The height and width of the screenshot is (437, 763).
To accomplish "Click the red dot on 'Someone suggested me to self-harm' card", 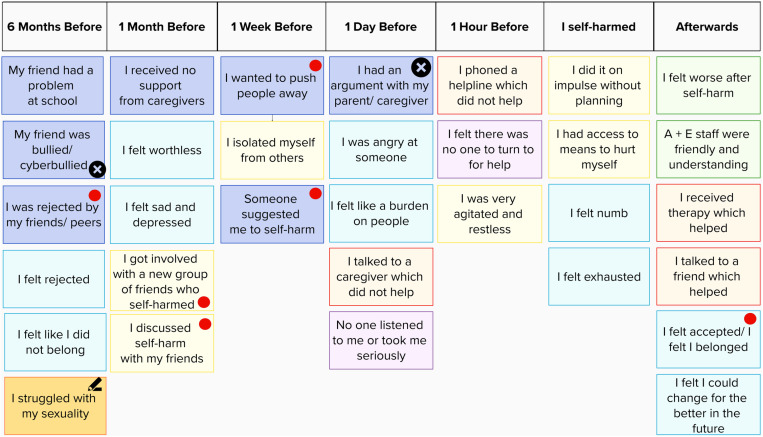I will [x=315, y=194].
